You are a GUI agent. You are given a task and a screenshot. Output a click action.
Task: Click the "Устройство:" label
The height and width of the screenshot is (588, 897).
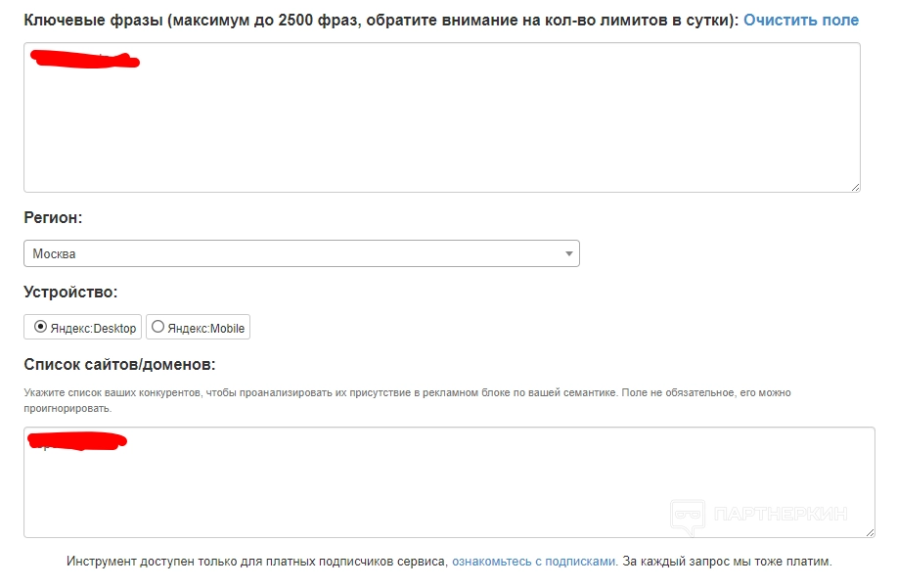[x=70, y=292]
